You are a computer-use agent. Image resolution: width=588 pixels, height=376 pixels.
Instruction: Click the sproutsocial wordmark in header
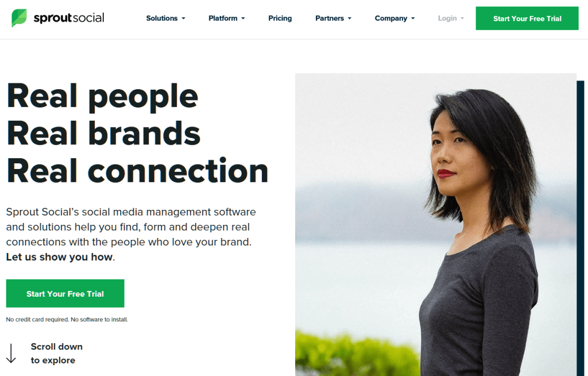click(69, 18)
